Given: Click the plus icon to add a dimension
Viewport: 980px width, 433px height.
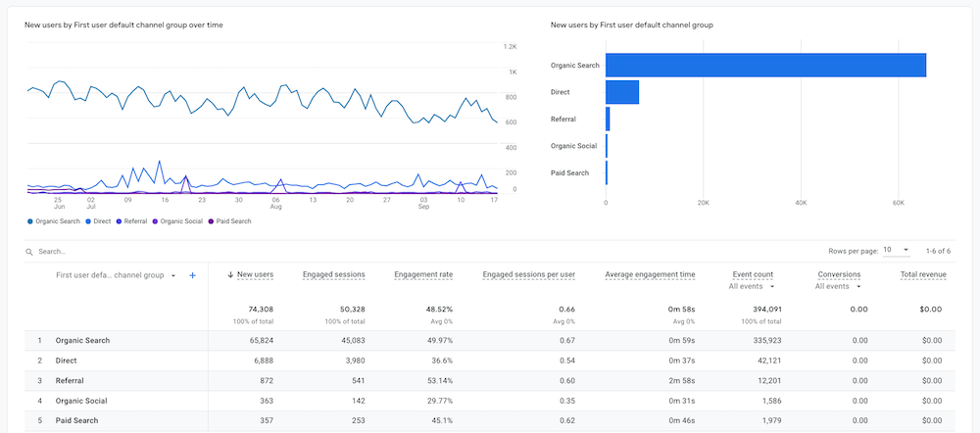Looking at the screenshot, I should click(x=192, y=275).
